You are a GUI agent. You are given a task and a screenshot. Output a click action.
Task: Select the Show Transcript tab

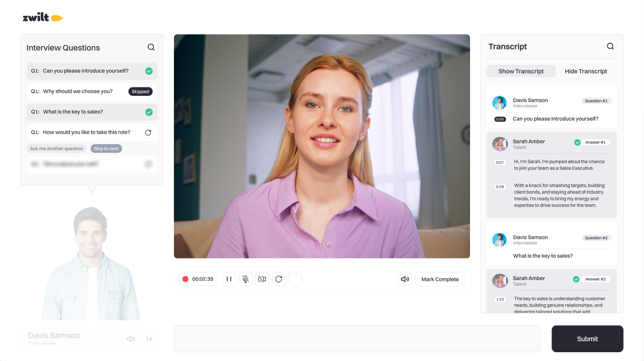[521, 71]
